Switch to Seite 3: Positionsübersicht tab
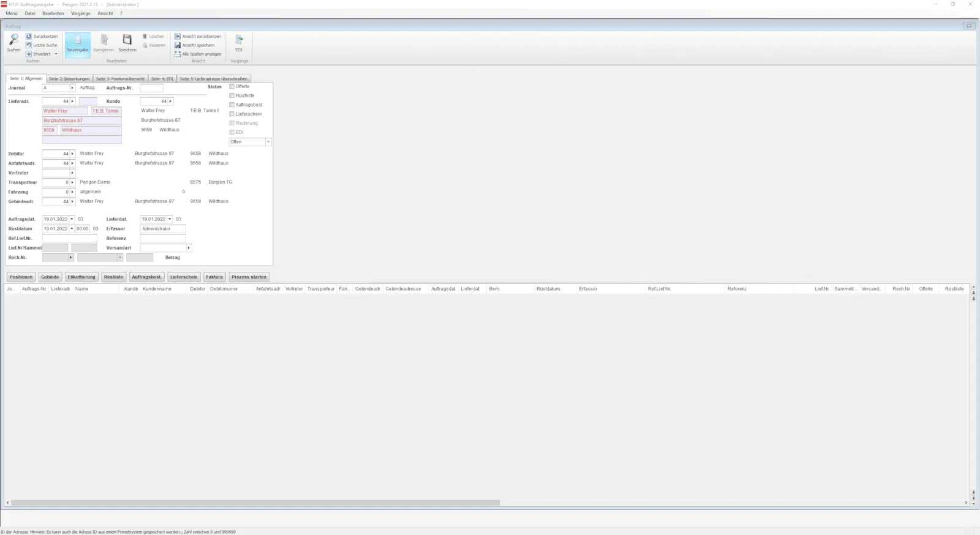This screenshot has height=535, width=980. point(120,79)
